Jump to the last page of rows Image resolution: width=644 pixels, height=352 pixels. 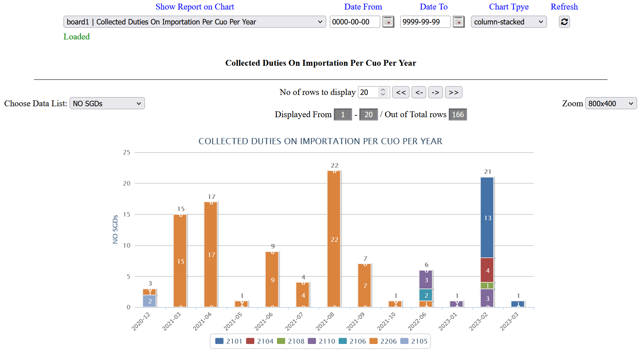click(454, 92)
